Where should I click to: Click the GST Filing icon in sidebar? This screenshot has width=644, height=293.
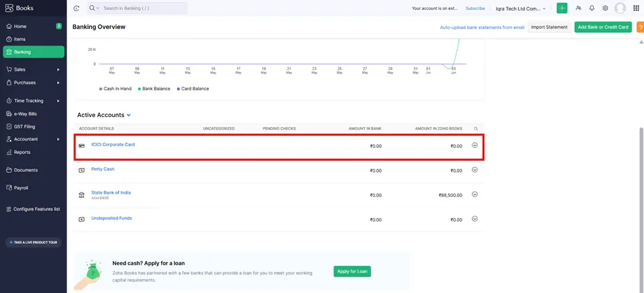pos(9,127)
